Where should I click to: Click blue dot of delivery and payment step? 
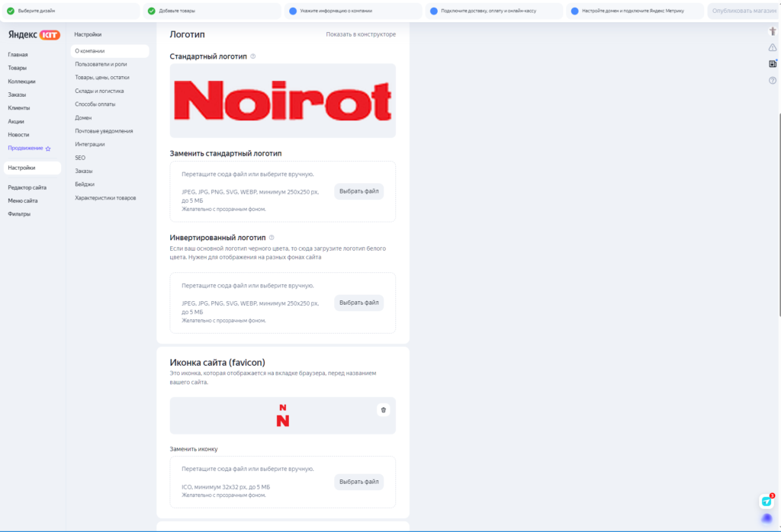[x=434, y=11]
